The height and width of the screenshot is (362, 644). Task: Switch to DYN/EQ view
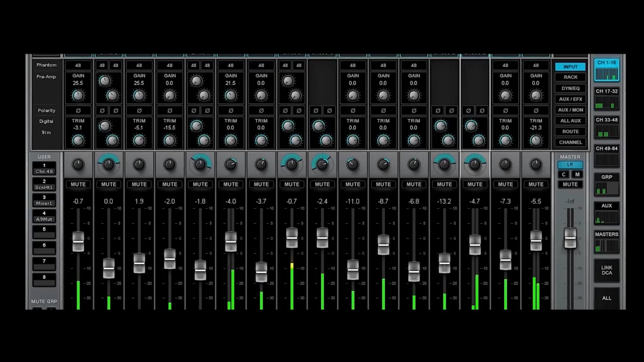click(x=570, y=88)
